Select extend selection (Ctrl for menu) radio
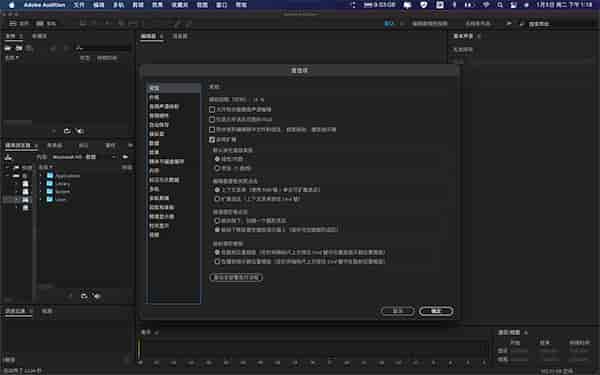Viewport: 600px width, 375px height. coord(217,199)
